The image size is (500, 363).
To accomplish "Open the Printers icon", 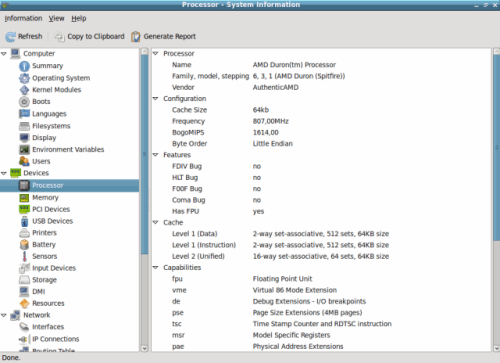I will coord(24,233).
